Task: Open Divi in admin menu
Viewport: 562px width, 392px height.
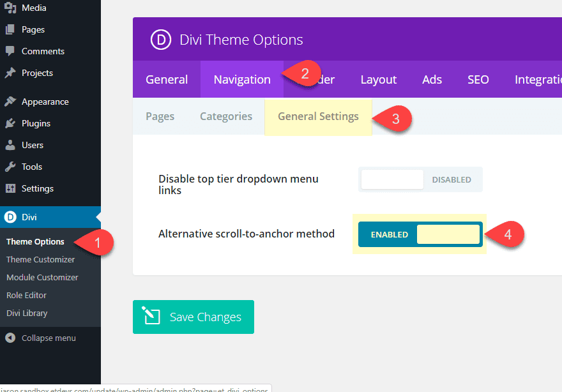Action: click(50, 217)
